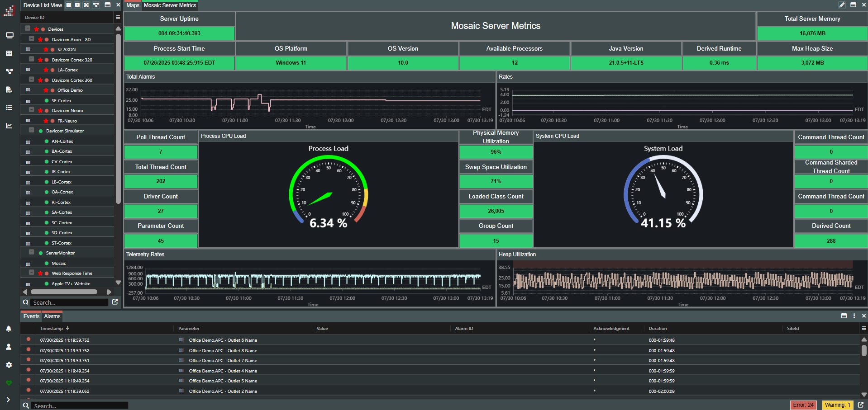Open settings gear in left sidebar
Screen dimensions: 868x410
[x=9, y=365]
